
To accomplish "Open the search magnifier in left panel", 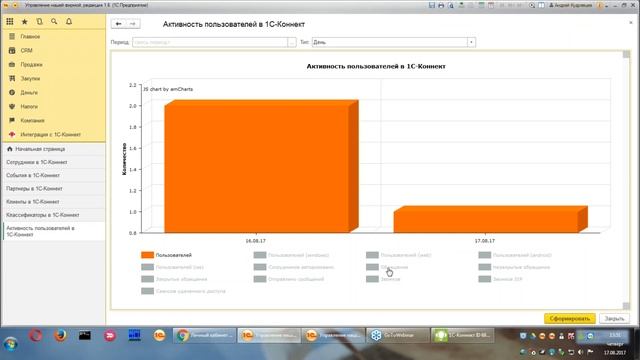I will [x=54, y=22].
